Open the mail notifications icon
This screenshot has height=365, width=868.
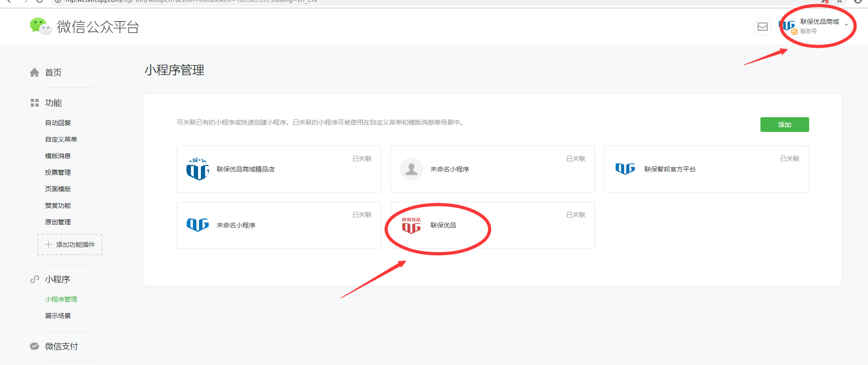[763, 27]
